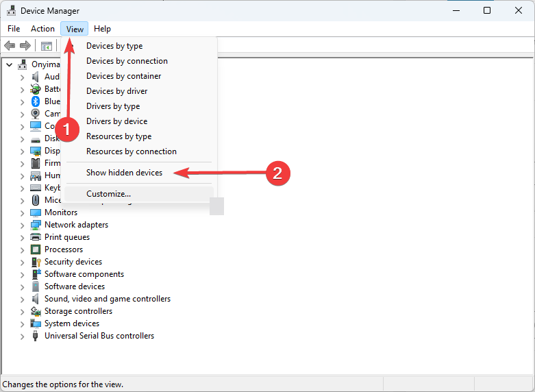
Task: Collapse the root computer node
Action: click(x=9, y=64)
